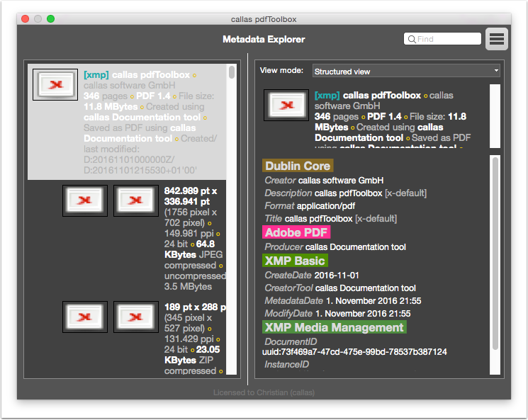Select the Title callas pdfToolbox row

tap(331, 219)
